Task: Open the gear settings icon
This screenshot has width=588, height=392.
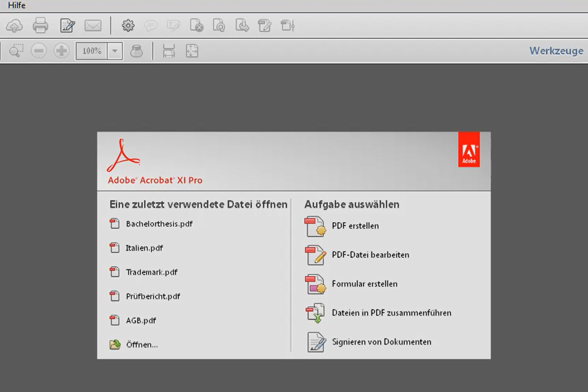Action: [x=128, y=25]
